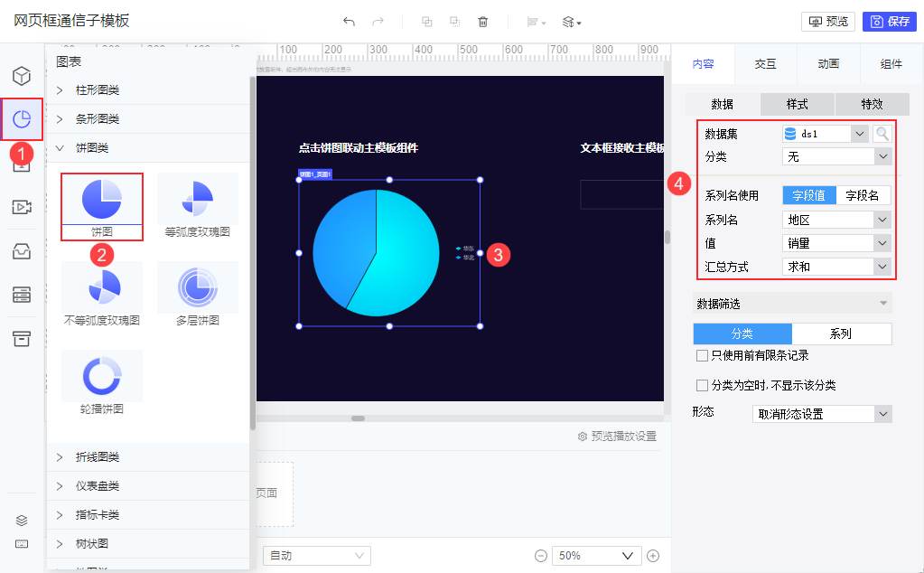Image resolution: width=924 pixels, height=573 pixels.
Task: Click the zoom in plus icon
Action: pyautogui.click(x=653, y=556)
